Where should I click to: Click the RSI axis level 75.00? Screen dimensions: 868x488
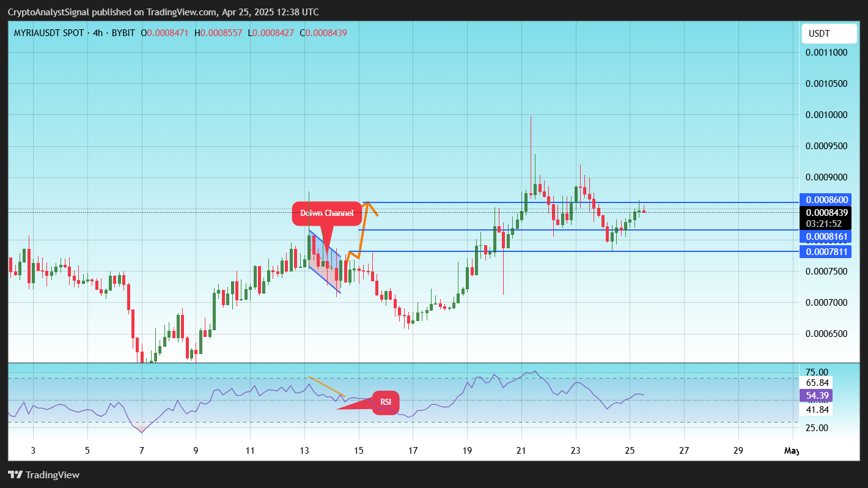817,372
